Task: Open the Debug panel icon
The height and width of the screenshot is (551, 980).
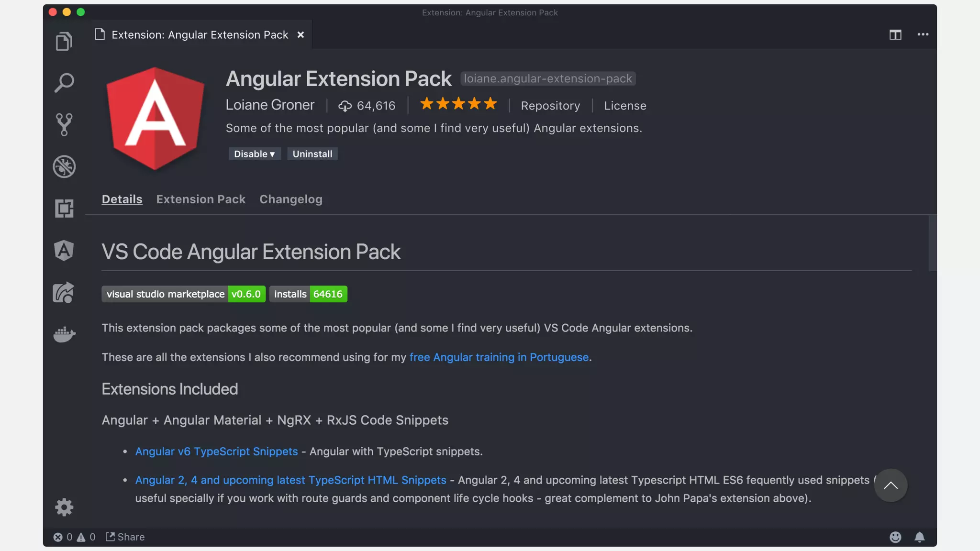Action: pos(64,166)
